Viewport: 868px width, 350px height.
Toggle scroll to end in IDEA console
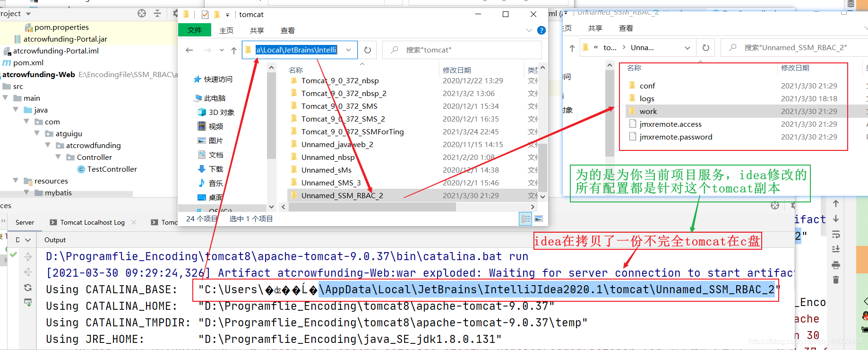click(836, 249)
